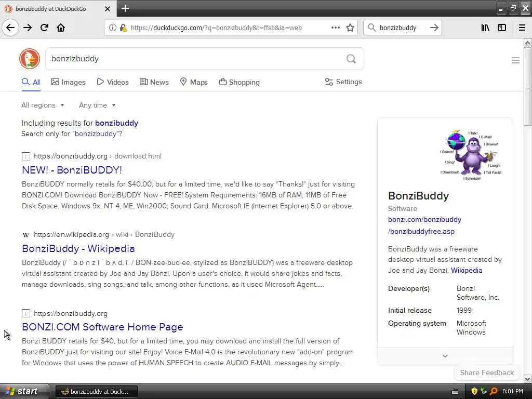Select the bonzizbuddy taskbar button

(x=96, y=392)
